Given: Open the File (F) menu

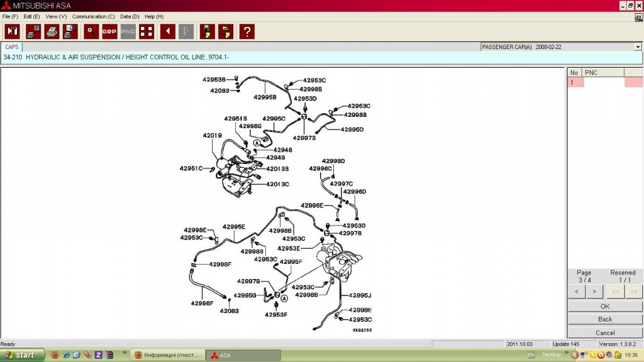Looking at the screenshot, I should (x=10, y=16).
